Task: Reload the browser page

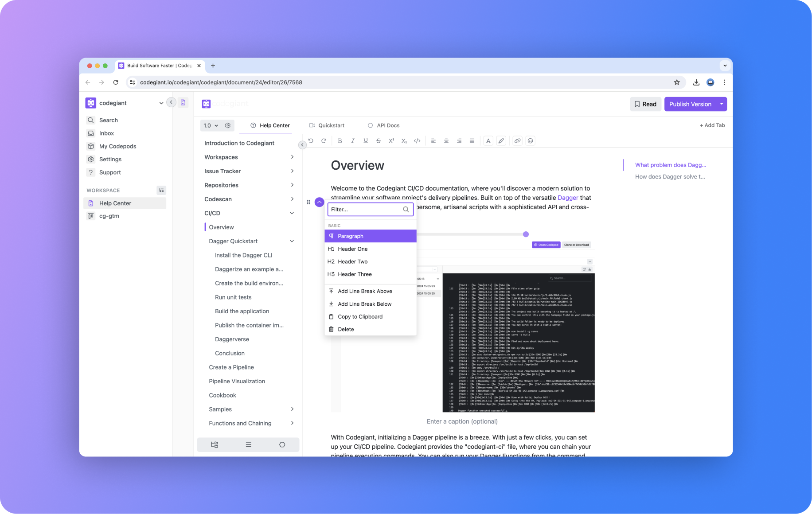Action: [116, 82]
